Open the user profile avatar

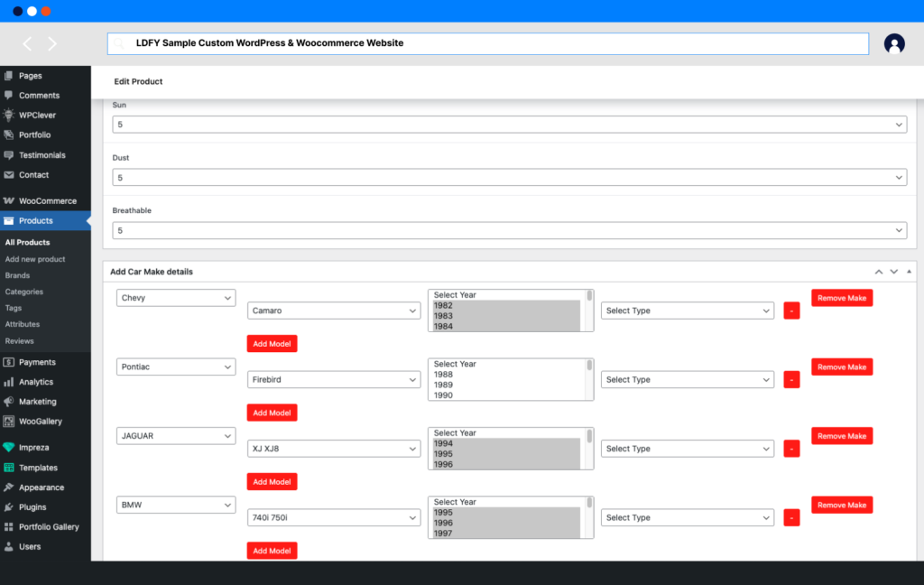pos(894,43)
